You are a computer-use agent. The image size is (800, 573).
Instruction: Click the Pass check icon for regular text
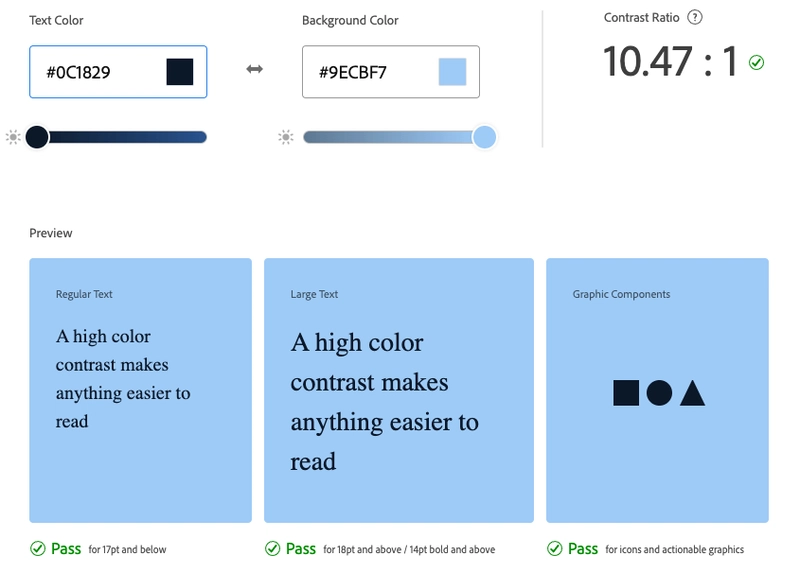(x=37, y=548)
